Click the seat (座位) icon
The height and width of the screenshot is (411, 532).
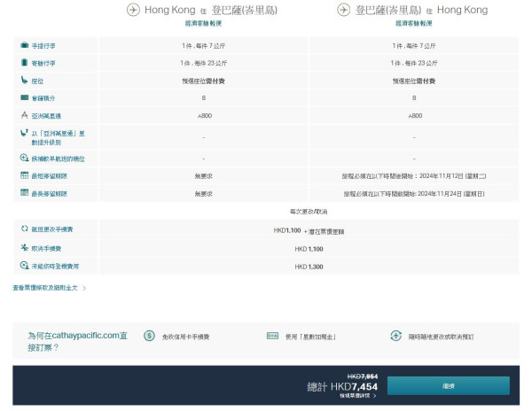pos(24,80)
